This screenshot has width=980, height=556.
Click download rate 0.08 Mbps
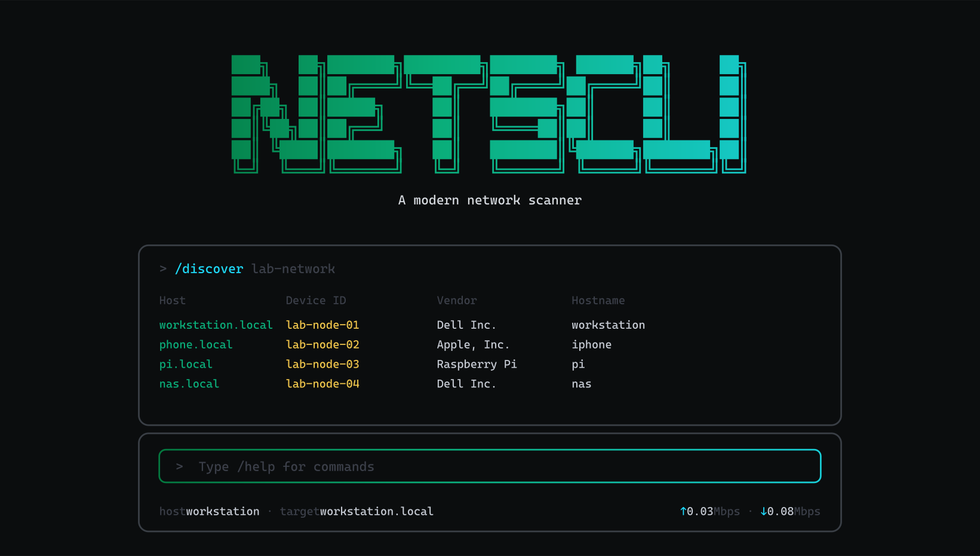click(x=794, y=512)
